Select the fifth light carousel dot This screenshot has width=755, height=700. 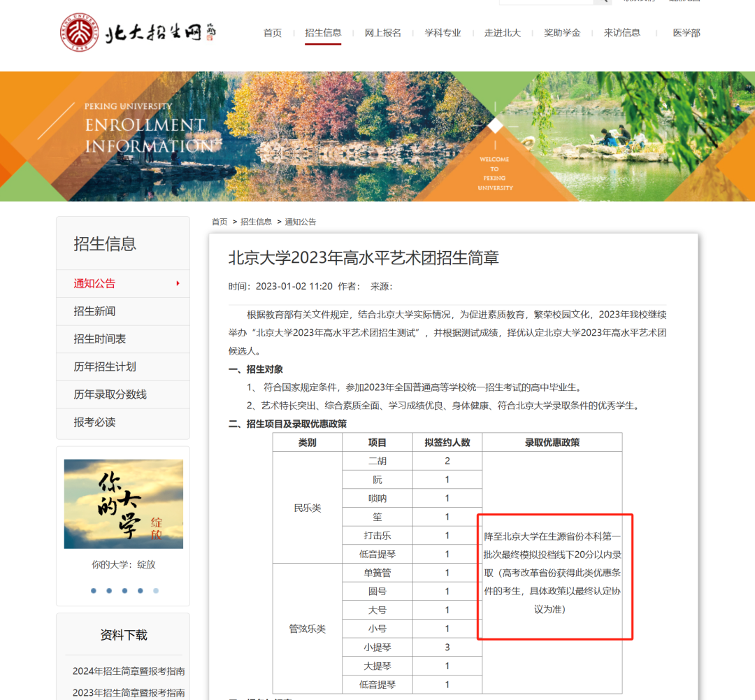click(x=156, y=591)
